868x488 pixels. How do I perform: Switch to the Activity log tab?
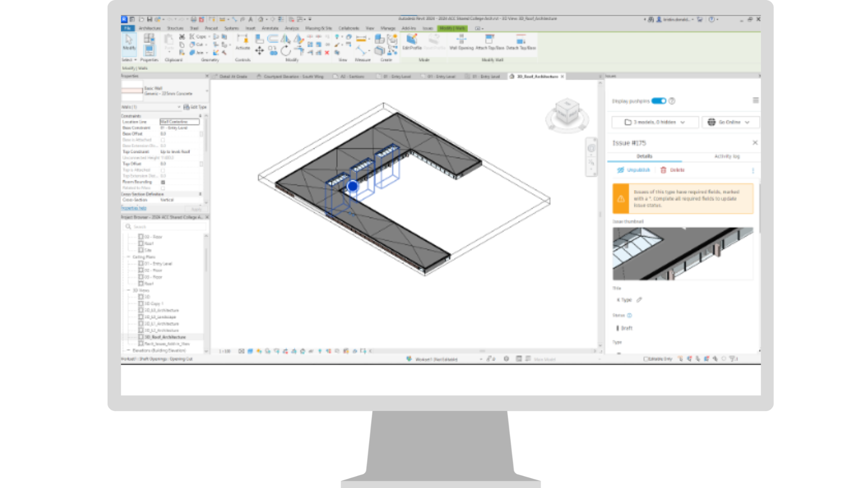point(727,156)
